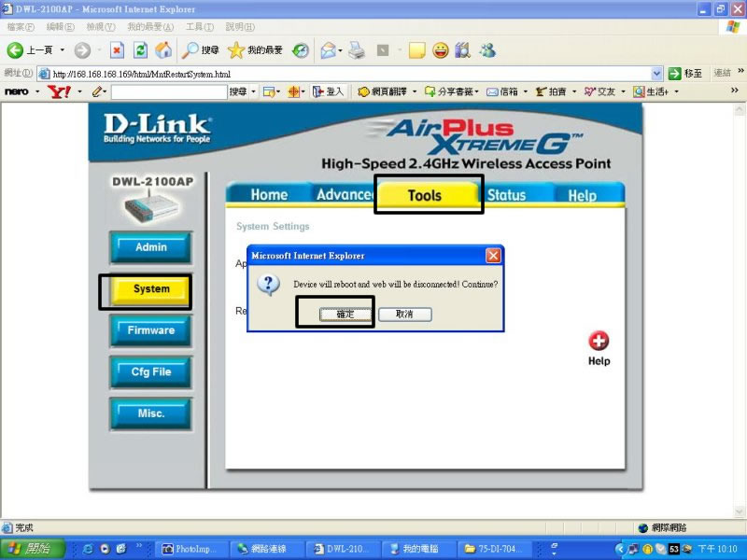747x560 pixels.
Task: Open the Research books icon
Action: (463, 50)
